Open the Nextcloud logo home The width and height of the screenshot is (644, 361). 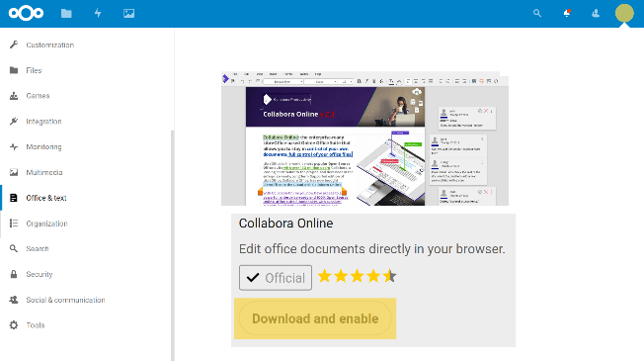26,13
